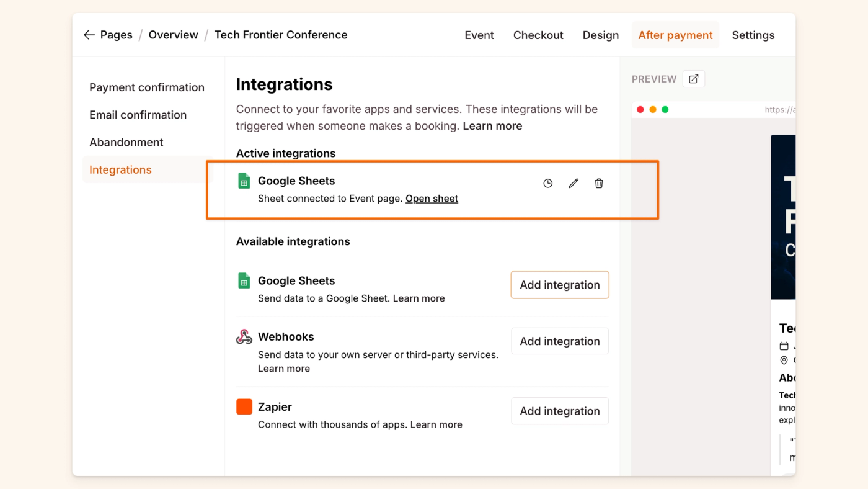Delete active Google Sheets integration trash icon
868x489 pixels.
click(x=599, y=183)
